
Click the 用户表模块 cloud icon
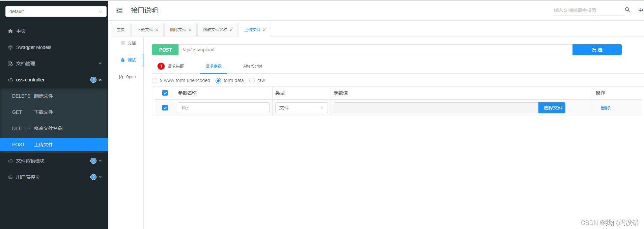[x=10, y=177]
